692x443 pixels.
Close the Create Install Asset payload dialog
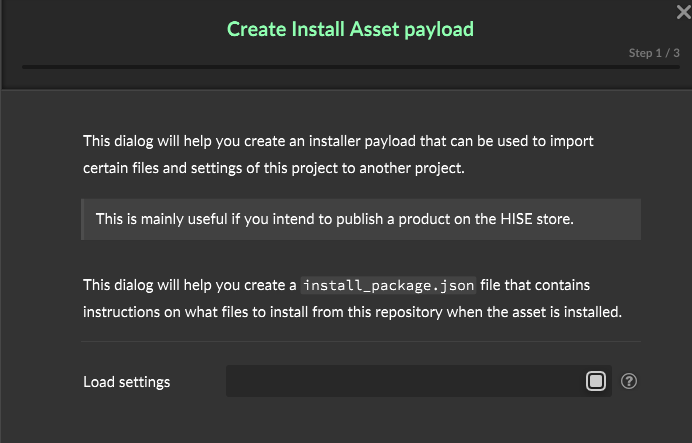(683, 12)
